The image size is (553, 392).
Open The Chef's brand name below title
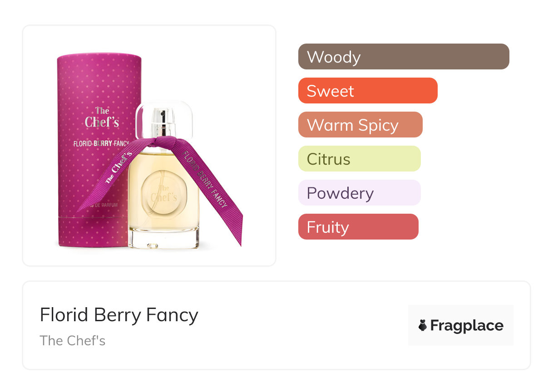pyautogui.click(x=73, y=340)
